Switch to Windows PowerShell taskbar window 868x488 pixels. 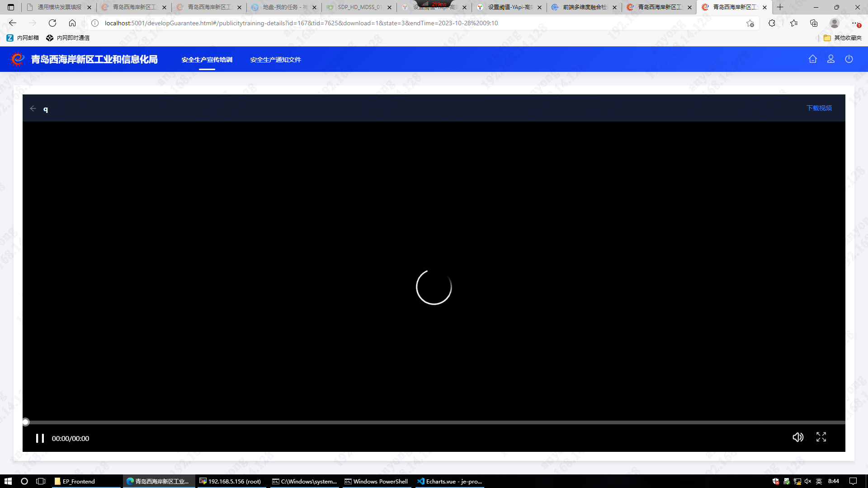click(x=377, y=481)
